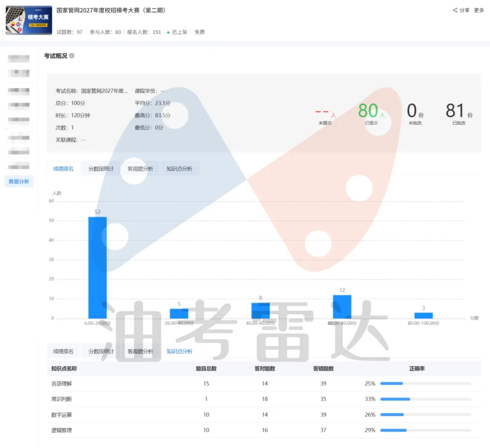The height and width of the screenshot is (448, 490).
Task: Open the exam cover thumbnail 模考大赛
Action: [29, 20]
